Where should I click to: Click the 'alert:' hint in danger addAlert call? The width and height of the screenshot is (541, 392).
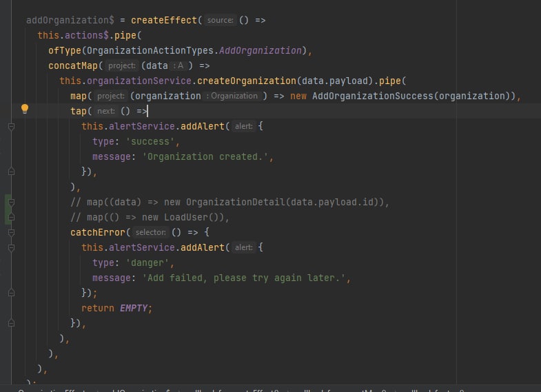pos(243,247)
